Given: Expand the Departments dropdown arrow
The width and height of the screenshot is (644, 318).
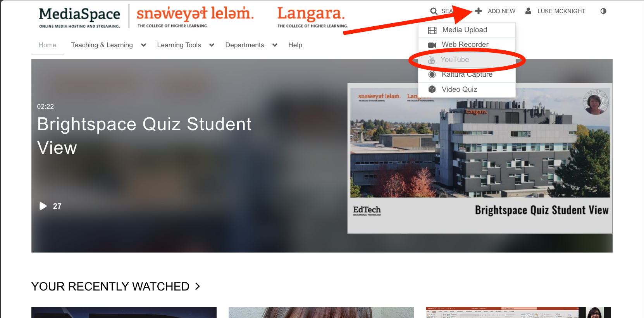Looking at the screenshot, I should click(x=275, y=45).
